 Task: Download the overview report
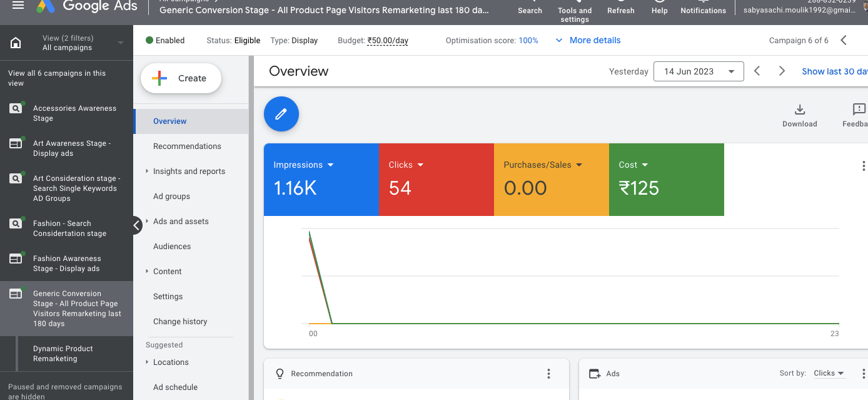[x=800, y=115]
